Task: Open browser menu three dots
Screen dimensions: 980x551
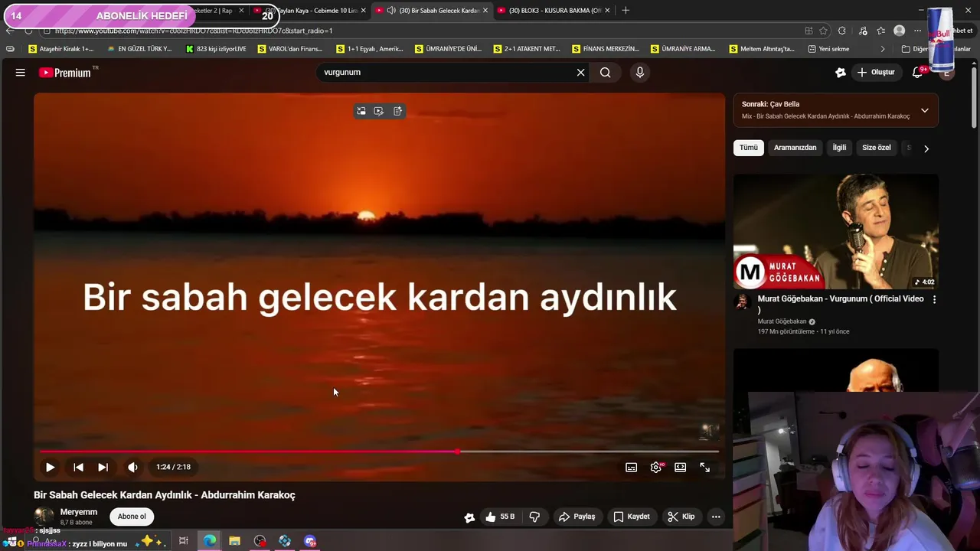Action: [917, 31]
